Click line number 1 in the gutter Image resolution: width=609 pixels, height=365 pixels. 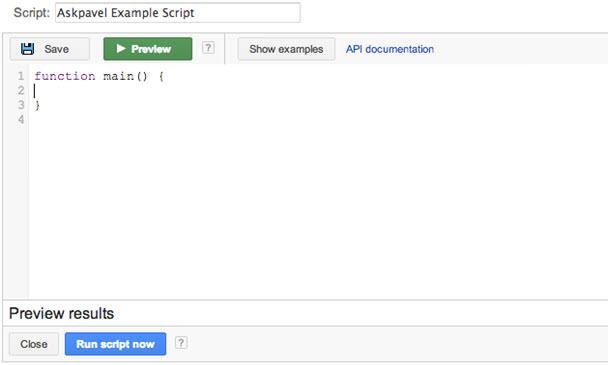click(21, 76)
